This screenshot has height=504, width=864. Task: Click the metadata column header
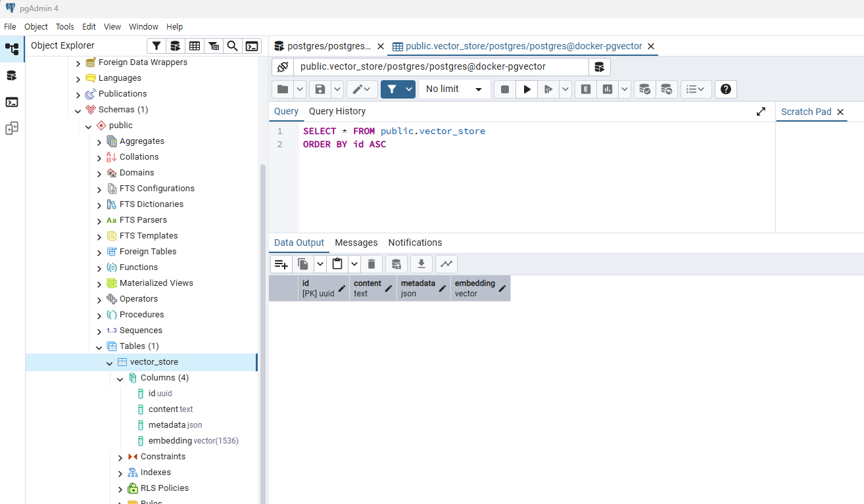click(424, 288)
